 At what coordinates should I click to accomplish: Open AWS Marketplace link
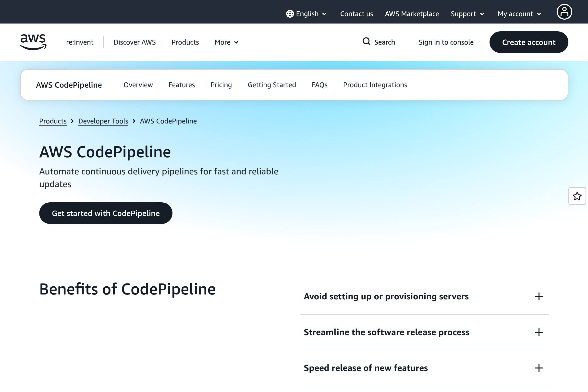[412, 14]
